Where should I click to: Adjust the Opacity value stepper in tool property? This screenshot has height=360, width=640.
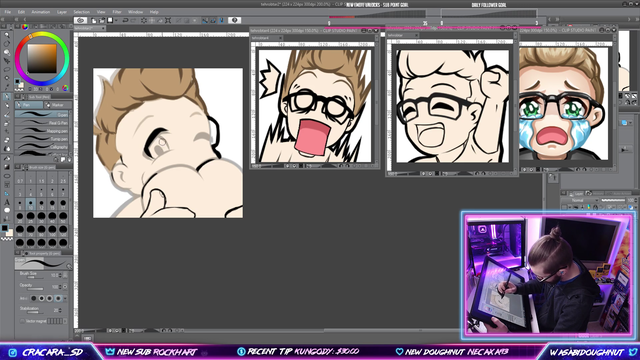pyautogui.click(x=60, y=287)
